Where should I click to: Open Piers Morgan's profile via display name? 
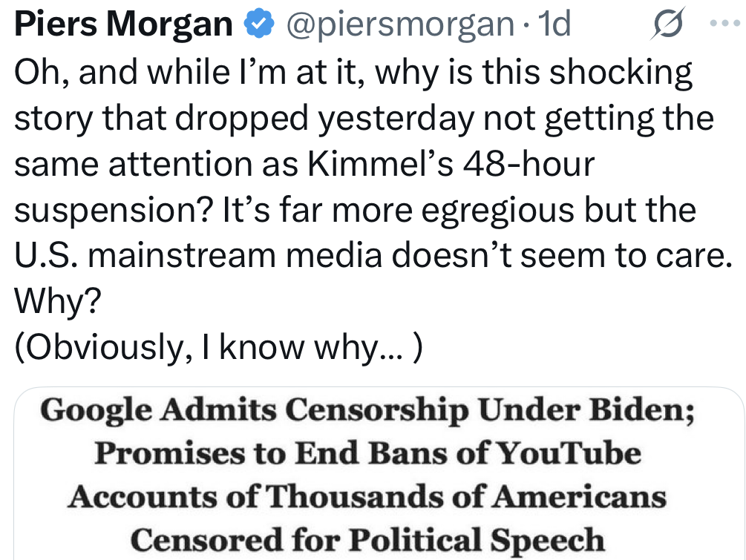pos(123,25)
